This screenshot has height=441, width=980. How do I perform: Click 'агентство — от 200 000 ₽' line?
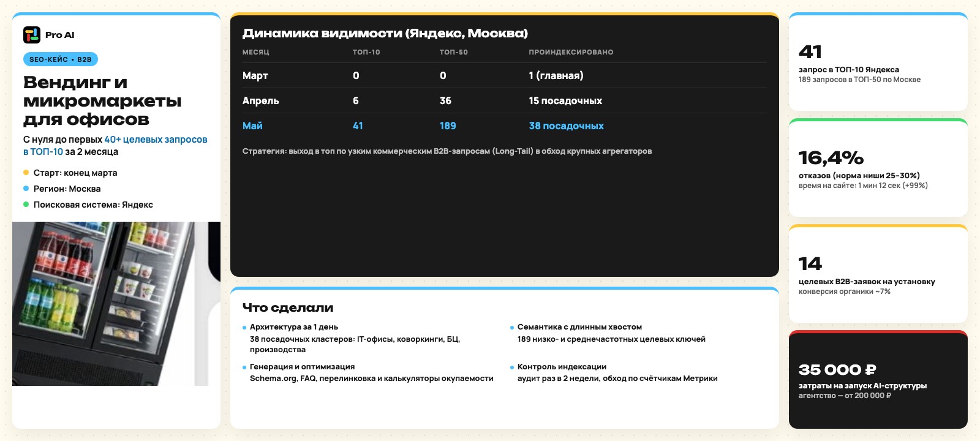coord(845,396)
